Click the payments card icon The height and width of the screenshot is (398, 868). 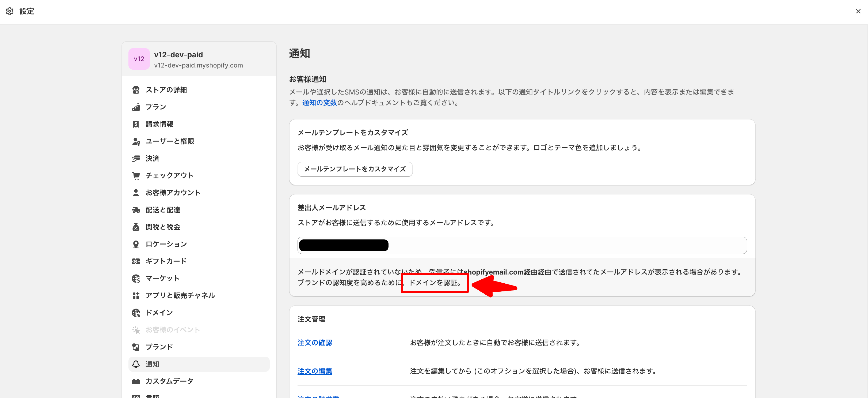136,159
